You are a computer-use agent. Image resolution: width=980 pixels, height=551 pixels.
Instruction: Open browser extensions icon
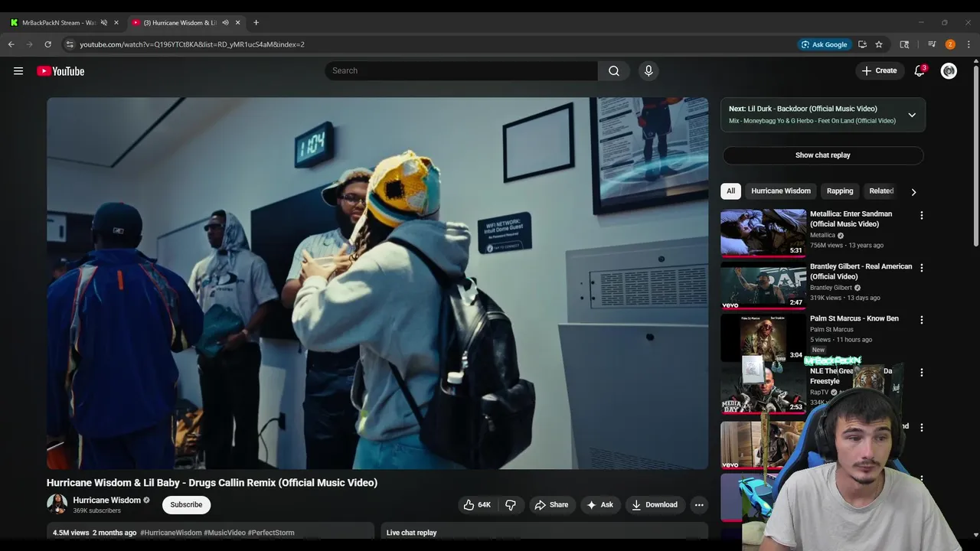coord(904,44)
